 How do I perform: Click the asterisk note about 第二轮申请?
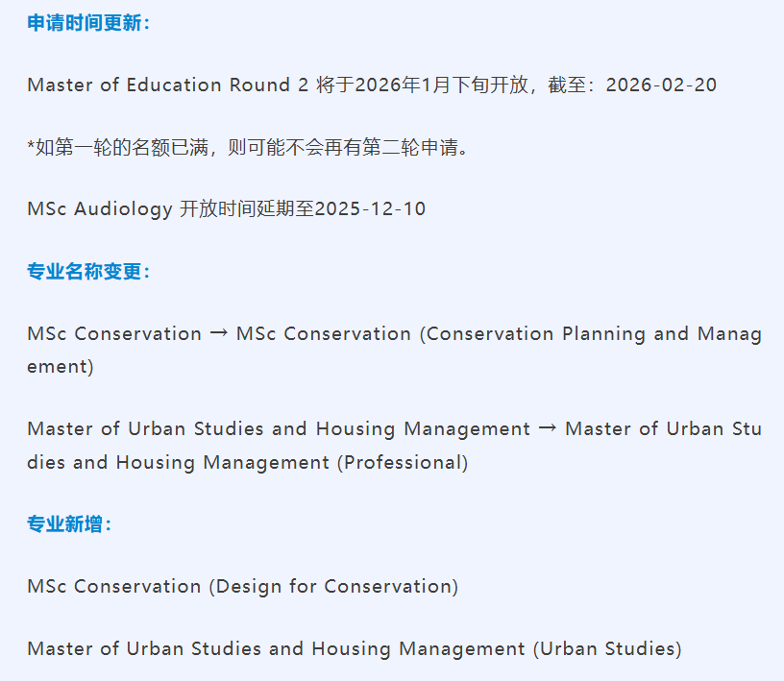pos(250,147)
